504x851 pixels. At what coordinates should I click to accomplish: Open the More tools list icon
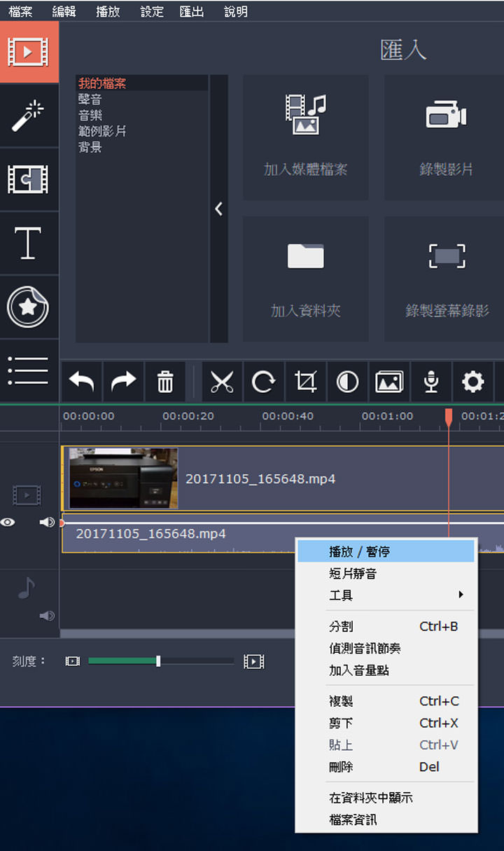pos(29,371)
